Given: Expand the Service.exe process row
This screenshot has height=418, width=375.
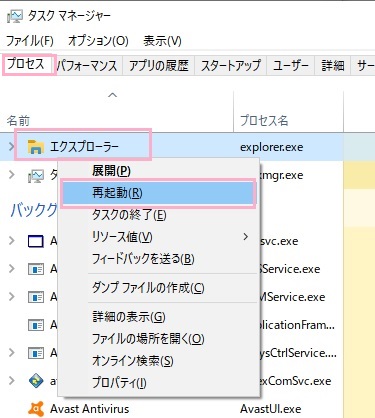Looking at the screenshot, I should click(x=12, y=268).
